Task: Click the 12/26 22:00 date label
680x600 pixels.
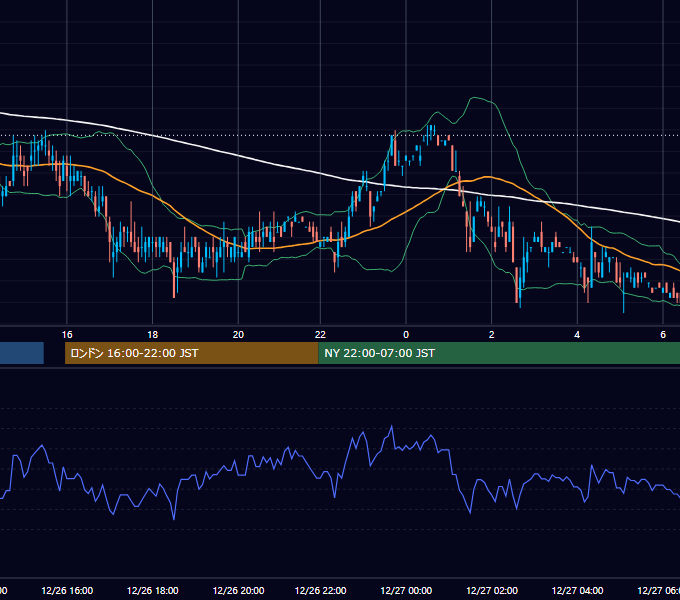Action: point(320,590)
